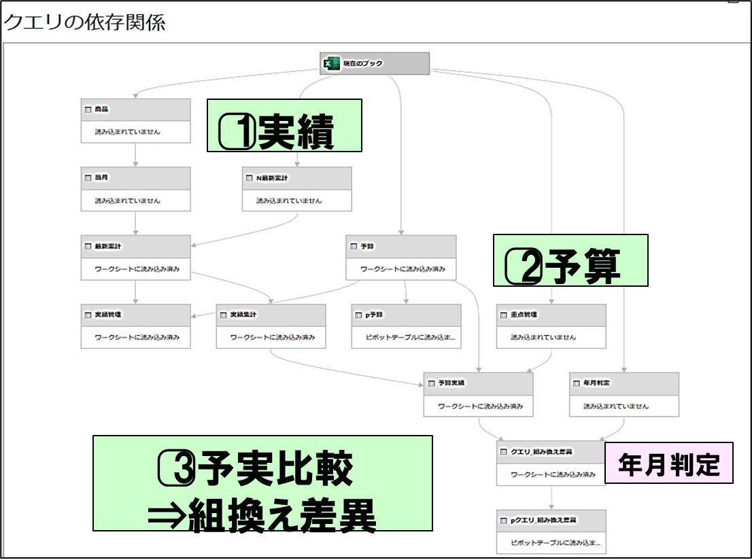Click 読み込まれていません status under 当月

click(x=128, y=200)
